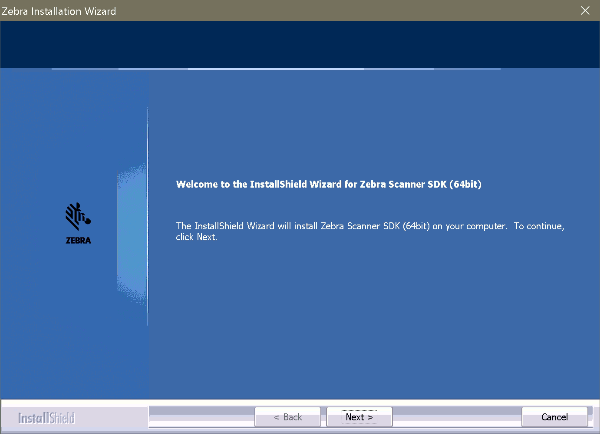Cancel the Zebra Scanner SDK installation
This screenshot has height=434, width=600.
click(554, 417)
